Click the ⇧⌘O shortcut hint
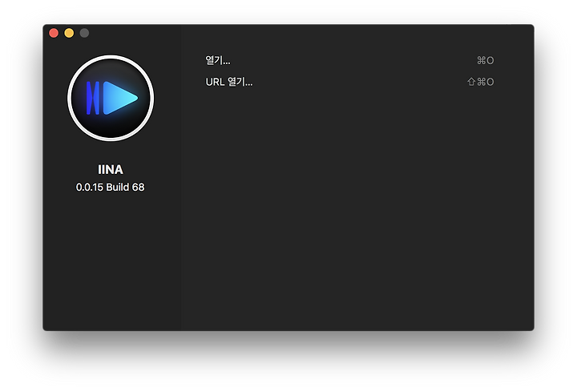 click(481, 82)
